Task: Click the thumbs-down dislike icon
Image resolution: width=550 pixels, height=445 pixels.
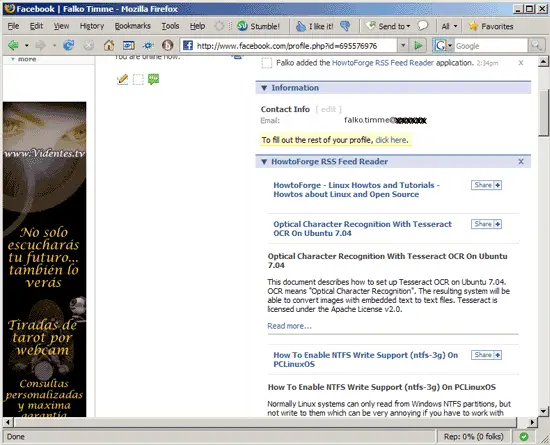Action: coord(345,26)
